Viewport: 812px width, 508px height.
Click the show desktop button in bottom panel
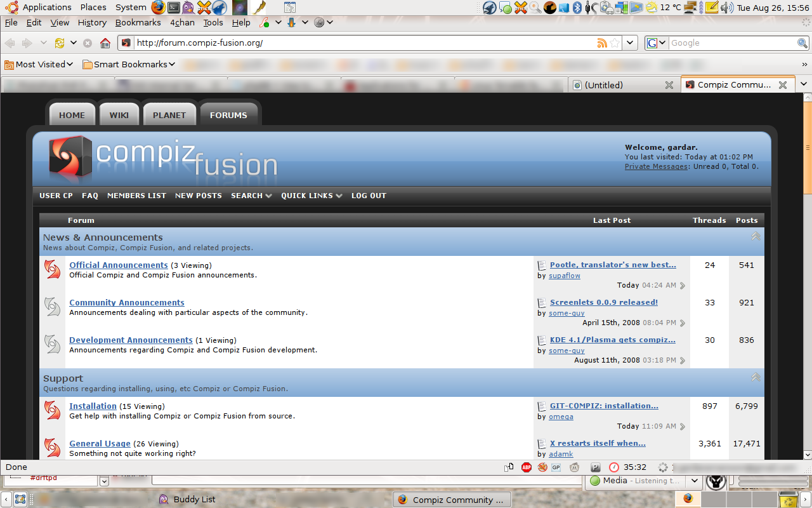tap(20, 499)
